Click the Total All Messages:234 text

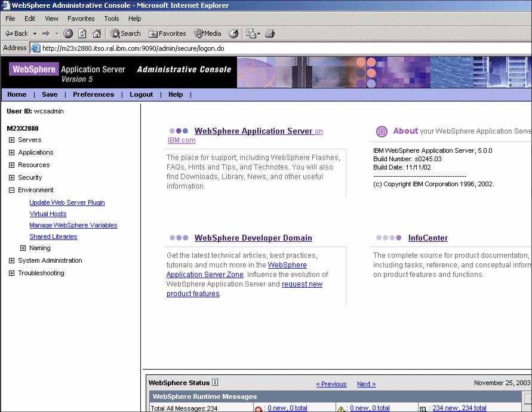tap(184, 408)
